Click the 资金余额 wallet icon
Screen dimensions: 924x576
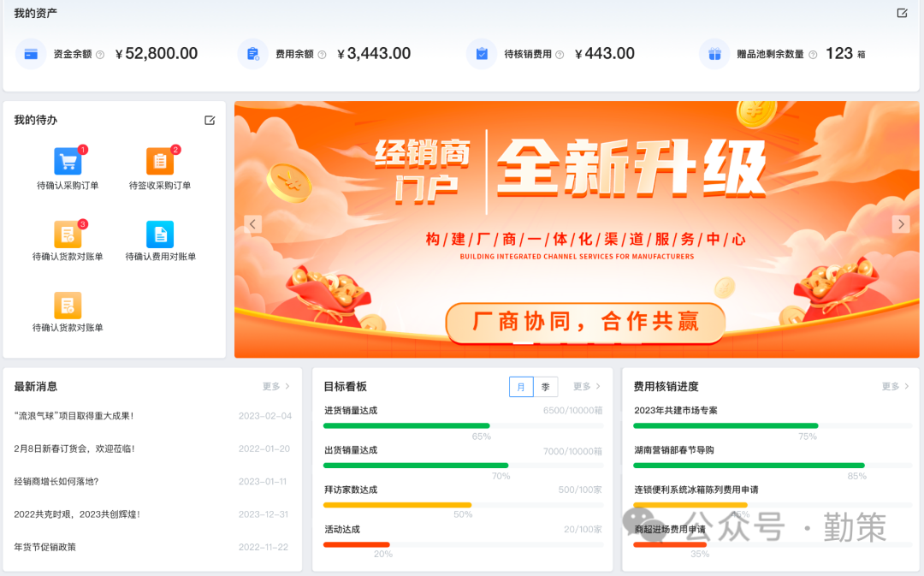click(33, 54)
